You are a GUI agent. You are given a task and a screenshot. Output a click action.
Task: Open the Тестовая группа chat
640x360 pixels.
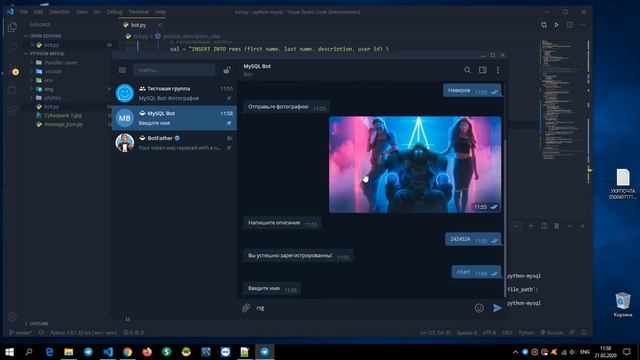(x=174, y=93)
